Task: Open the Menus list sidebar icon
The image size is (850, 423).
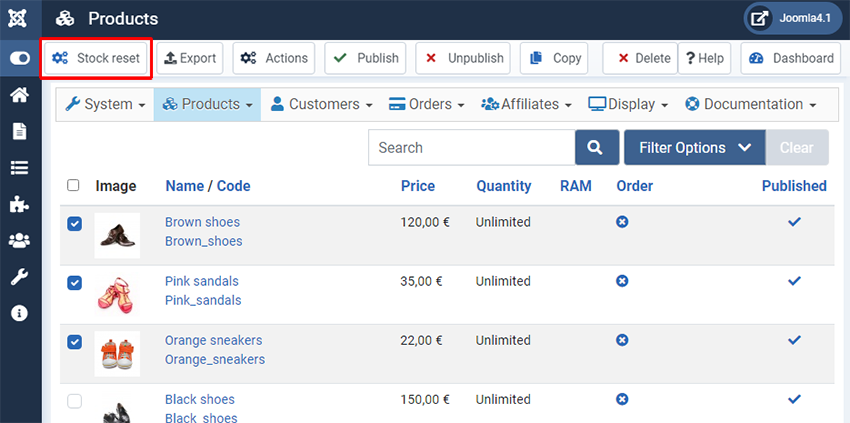Action: [x=20, y=168]
